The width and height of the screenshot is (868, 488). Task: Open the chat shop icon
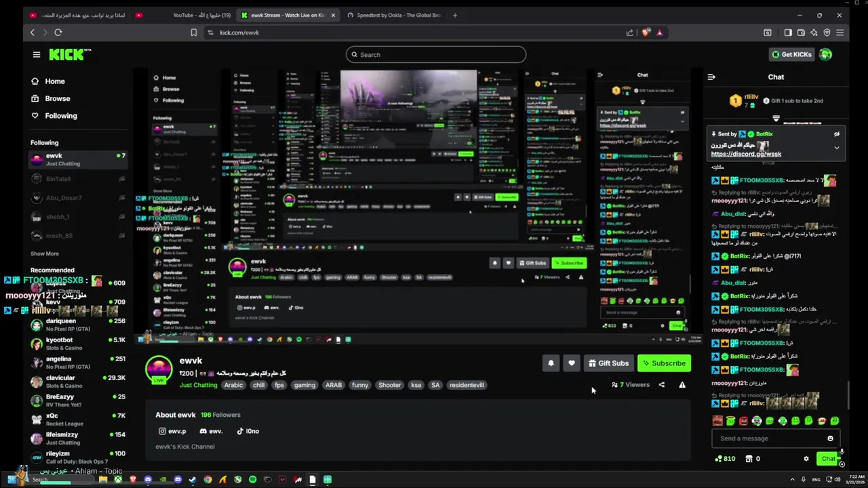click(749, 459)
